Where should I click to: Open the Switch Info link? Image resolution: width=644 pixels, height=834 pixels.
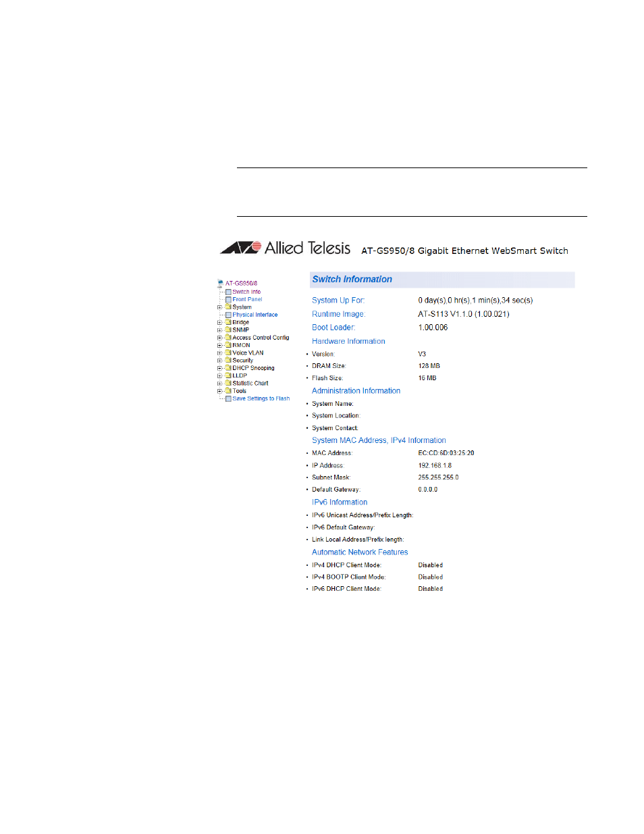pyautogui.click(x=246, y=292)
